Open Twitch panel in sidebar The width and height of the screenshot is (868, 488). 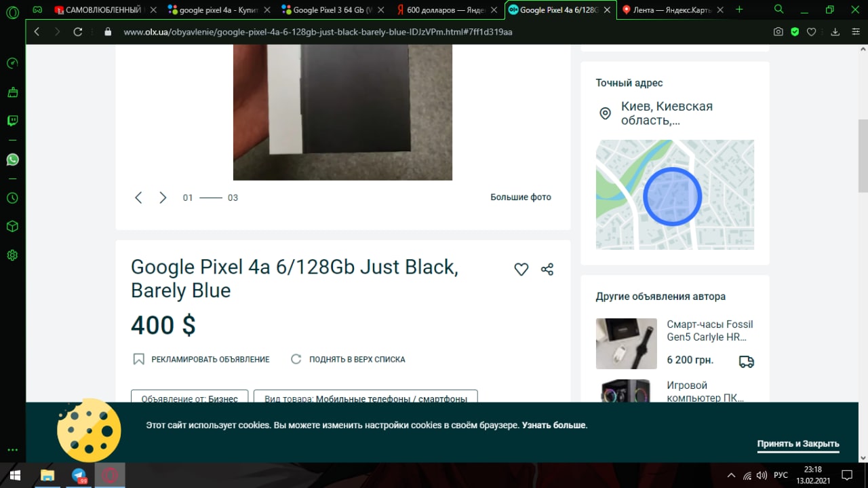click(12, 121)
